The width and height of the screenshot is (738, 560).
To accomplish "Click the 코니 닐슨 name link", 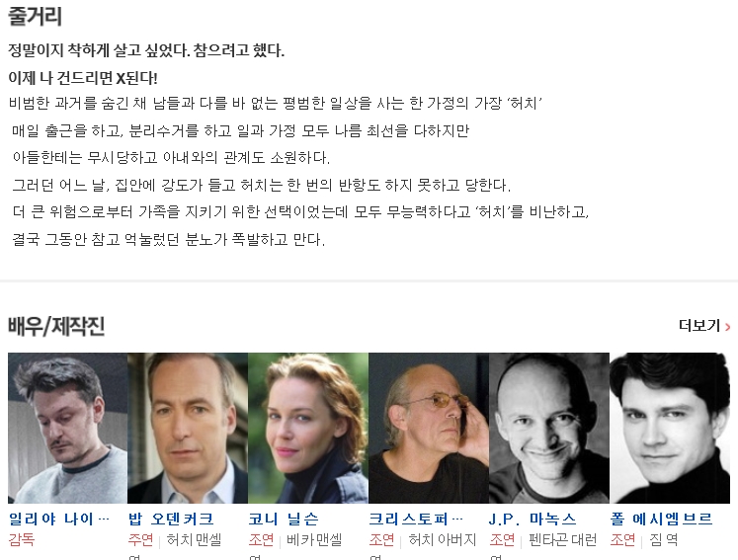I will (284, 520).
